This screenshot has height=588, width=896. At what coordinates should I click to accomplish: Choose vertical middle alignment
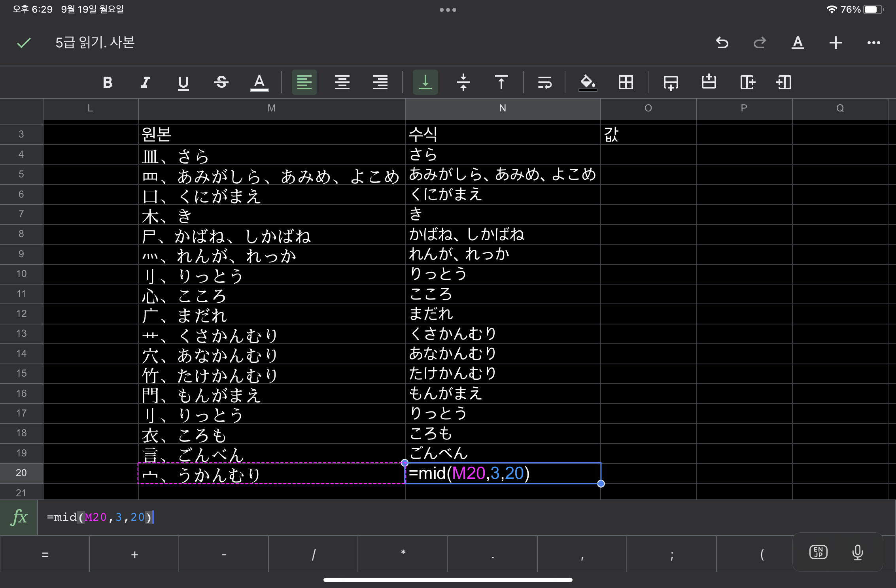tap(463, 83)
